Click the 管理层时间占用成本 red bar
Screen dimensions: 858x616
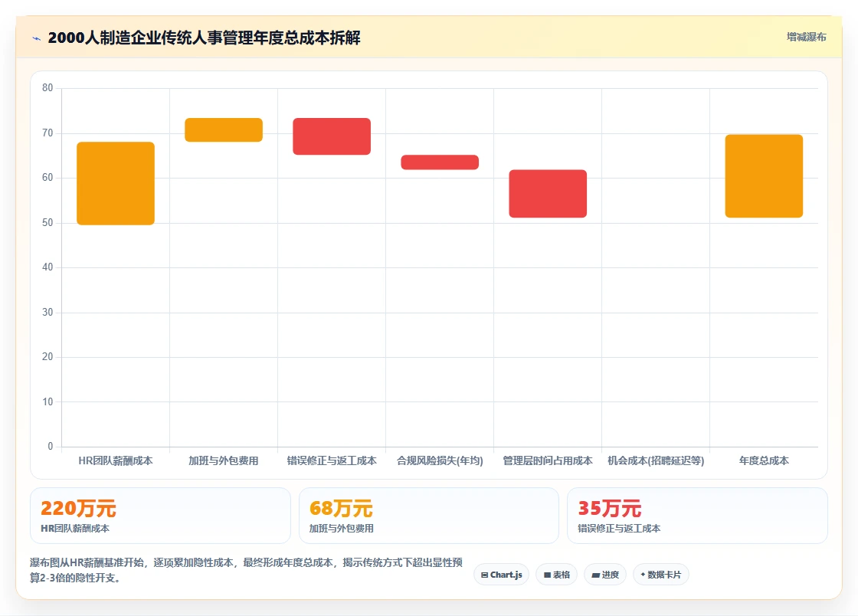pyautogui.click(x=548, y=194)
